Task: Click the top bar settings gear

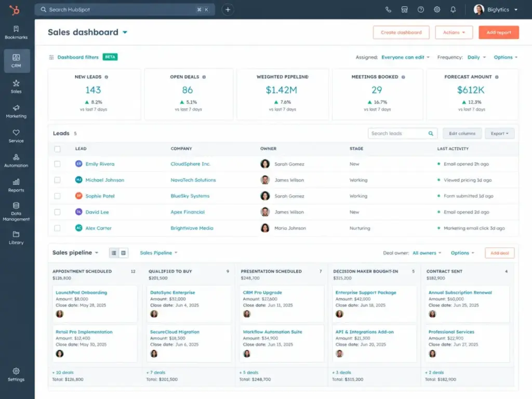Action: (x=437, y=9)
